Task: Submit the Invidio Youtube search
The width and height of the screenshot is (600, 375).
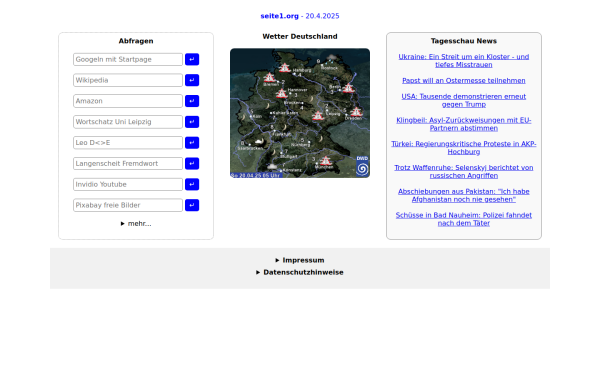Action: [192, 184]
